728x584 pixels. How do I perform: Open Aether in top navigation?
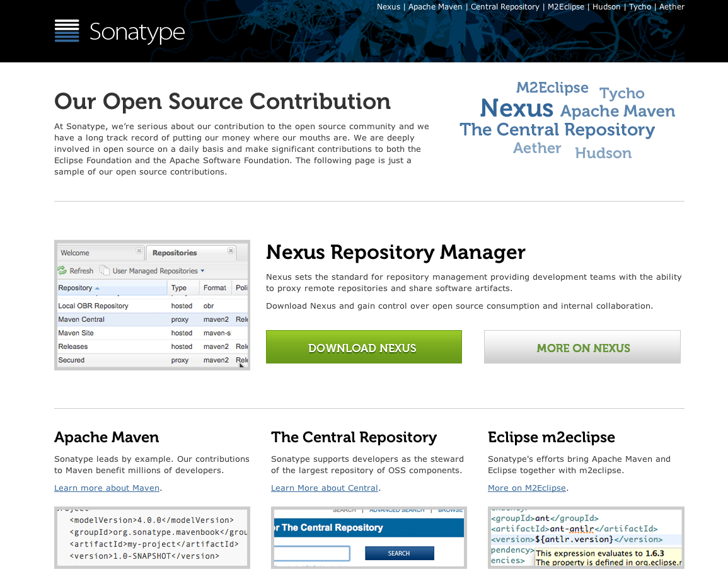pyautogui.click(x=671, y=7)
